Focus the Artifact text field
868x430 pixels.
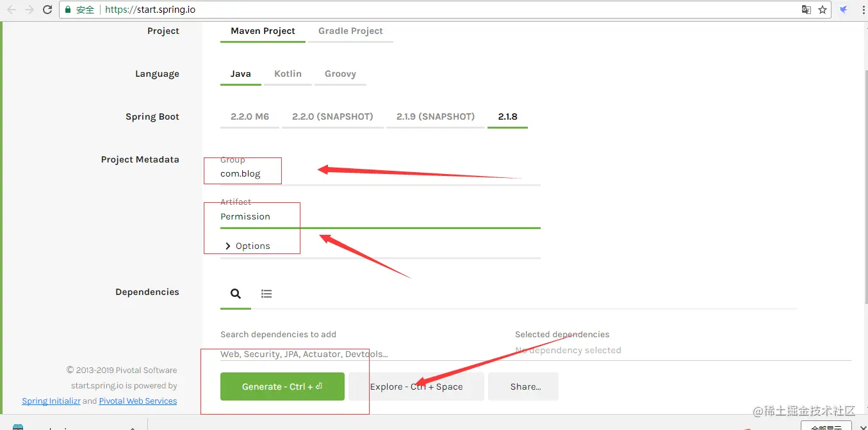[381, 216]
